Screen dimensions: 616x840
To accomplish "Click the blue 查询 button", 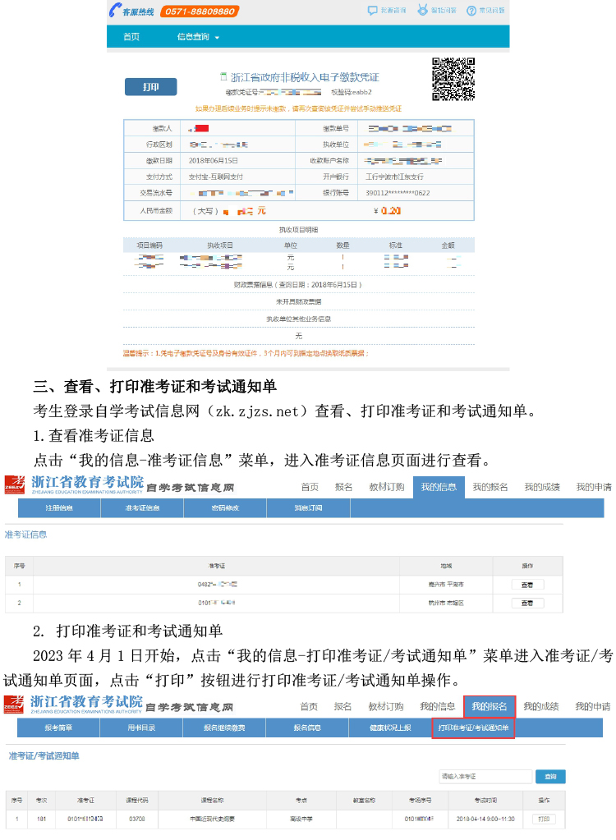I will 550,776.
